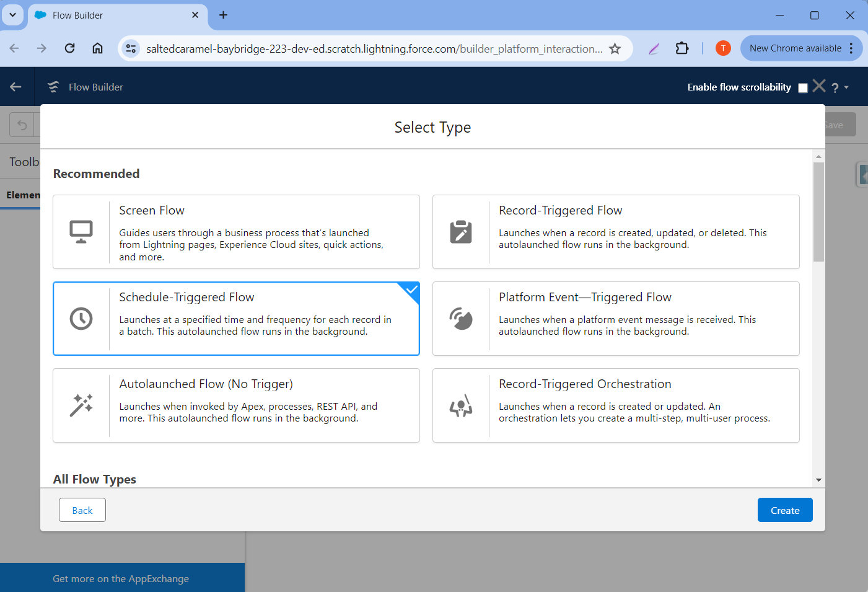
Task: Bookmark this page with the star icon
Action: (x=615, y=48)
